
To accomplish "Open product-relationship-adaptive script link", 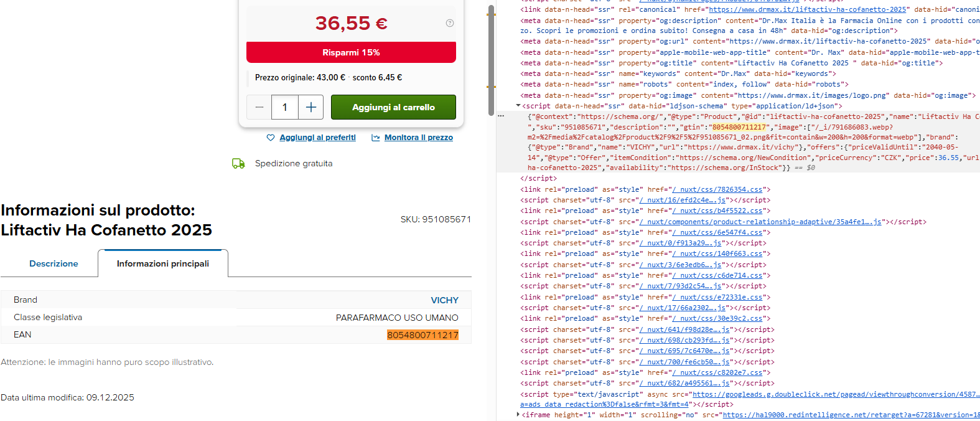I will pos(760,222).
